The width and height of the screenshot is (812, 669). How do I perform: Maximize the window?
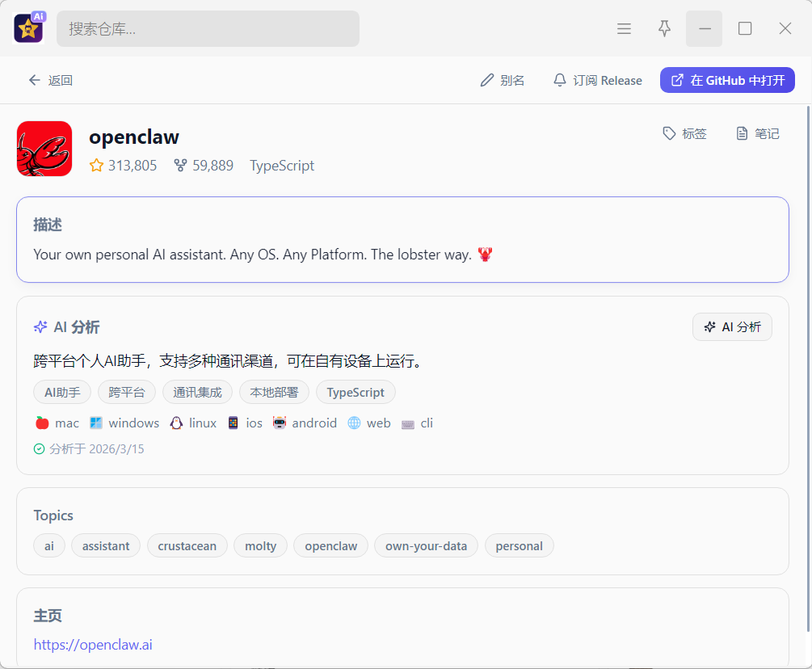(x=745, y=28)
